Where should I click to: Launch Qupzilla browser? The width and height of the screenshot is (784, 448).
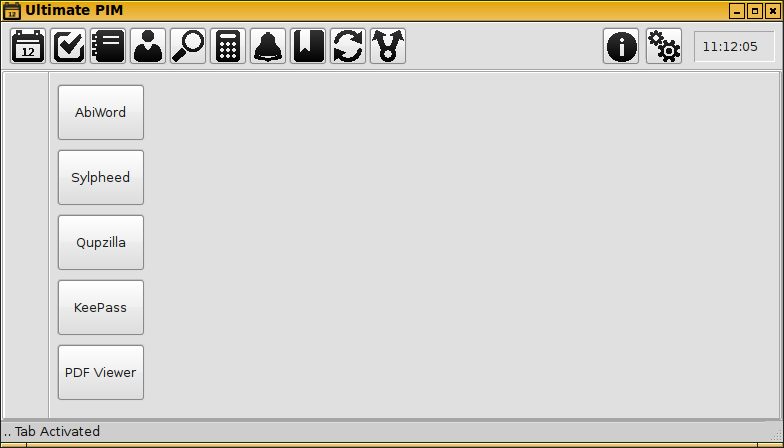(101, 242)
